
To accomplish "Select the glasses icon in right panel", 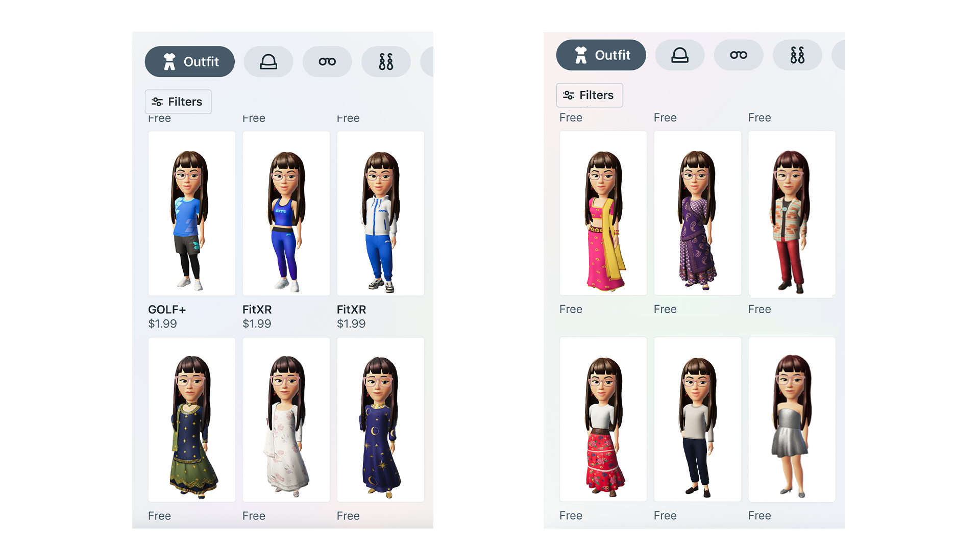I will point(739,55).
